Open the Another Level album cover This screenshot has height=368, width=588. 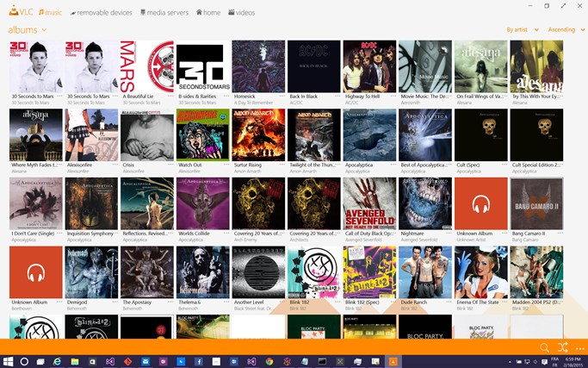tap(258, 272)
